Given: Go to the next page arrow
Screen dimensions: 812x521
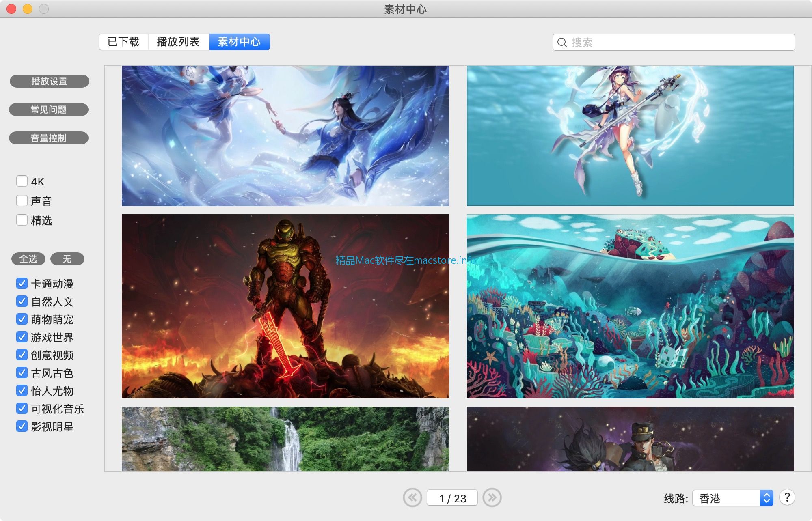Looking at the screenshot, I should click(492, 497).
